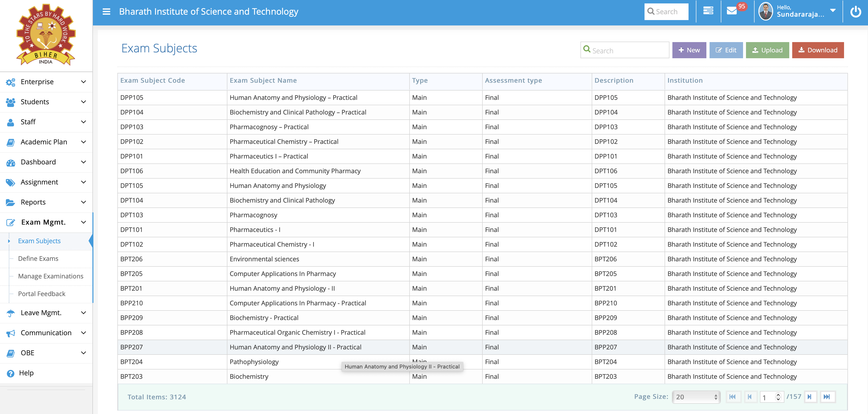Click the Download button
Image resolution: width=868 pixels, height=414 pixels.
(x=818, y=50)
